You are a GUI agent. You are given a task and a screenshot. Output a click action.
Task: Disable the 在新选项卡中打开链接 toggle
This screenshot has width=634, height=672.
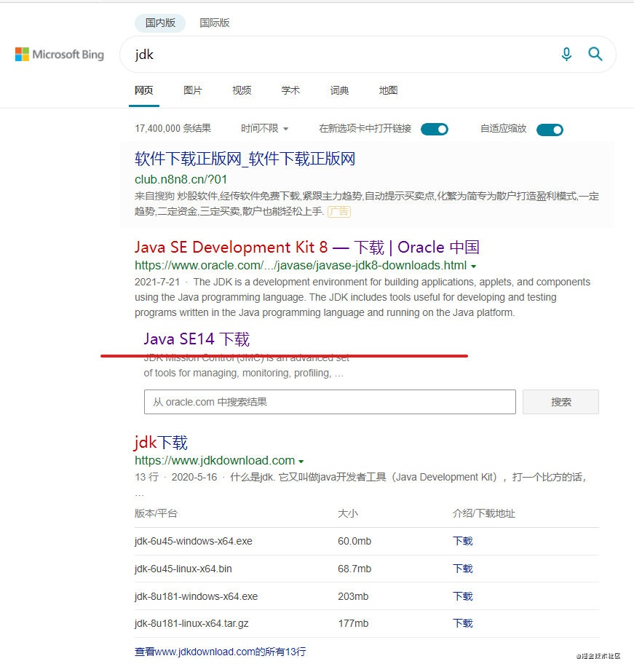click(x=435, y=129)
